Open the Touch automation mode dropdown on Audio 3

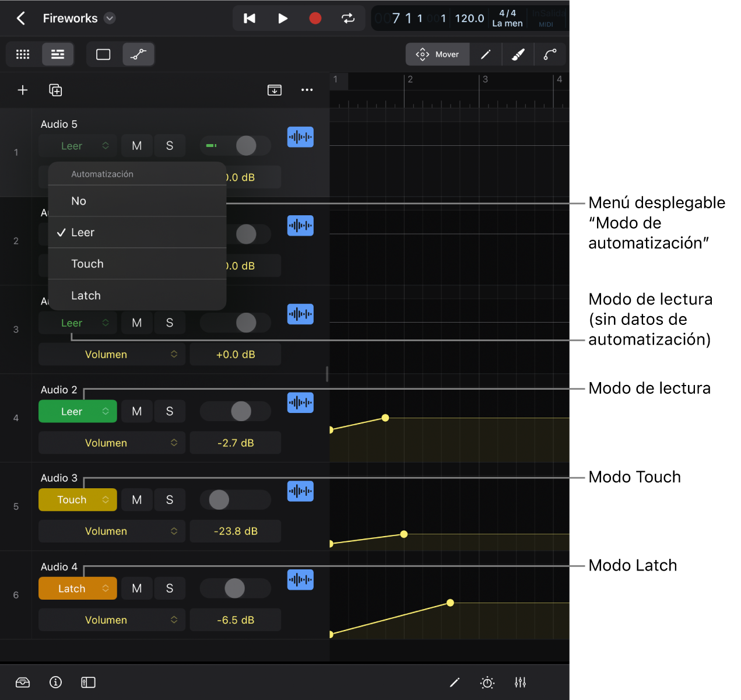tap(78, 500)
